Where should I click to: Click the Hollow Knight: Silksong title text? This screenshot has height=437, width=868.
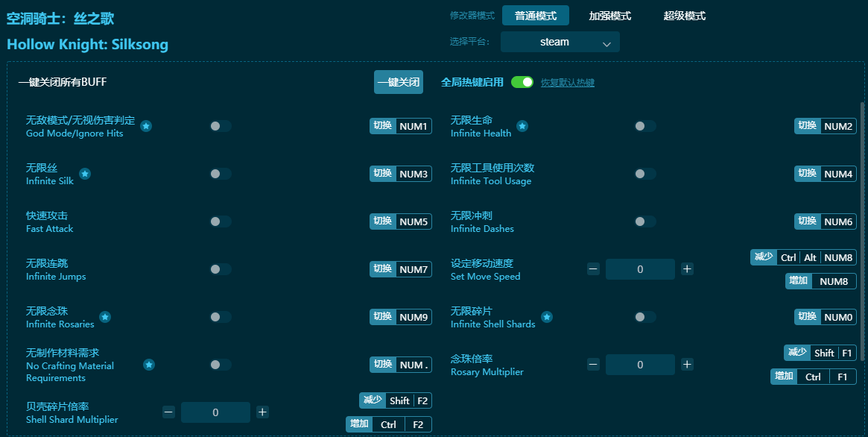pyautogui.click(x=87, y=44)
